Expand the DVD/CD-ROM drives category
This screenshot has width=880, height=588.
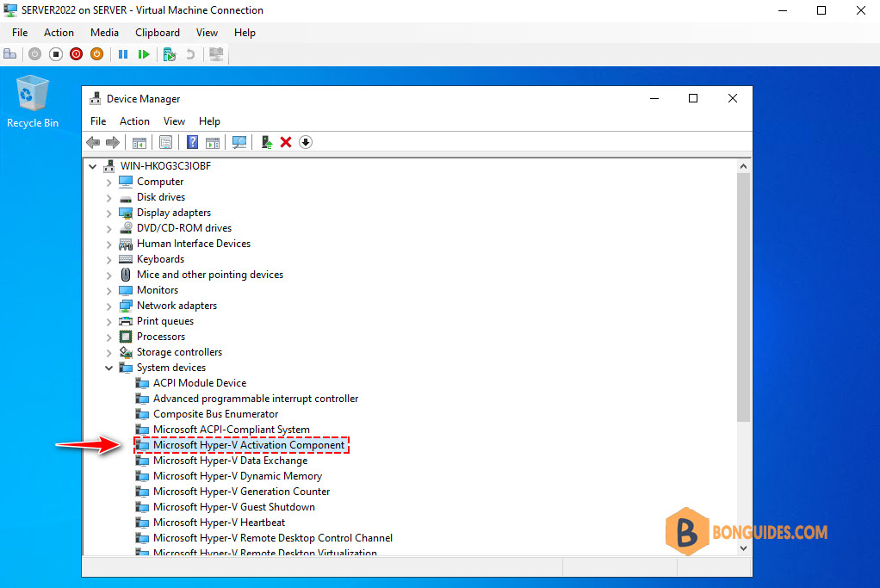coord(108,228)
